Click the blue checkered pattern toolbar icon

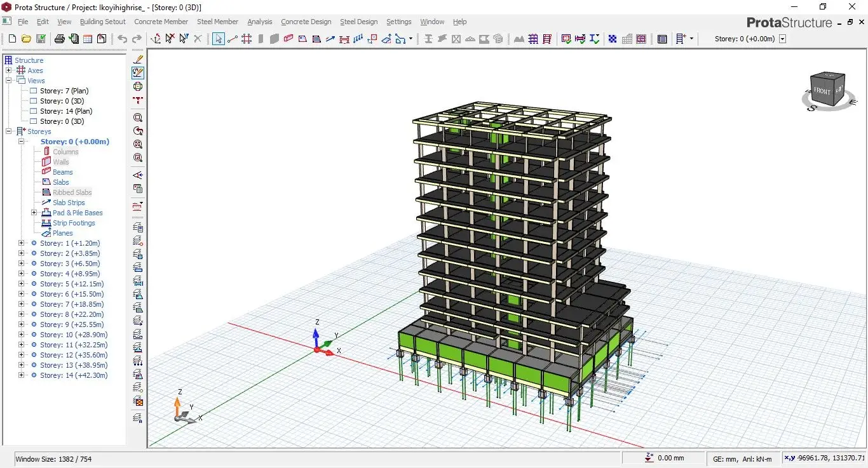point(613,39)
